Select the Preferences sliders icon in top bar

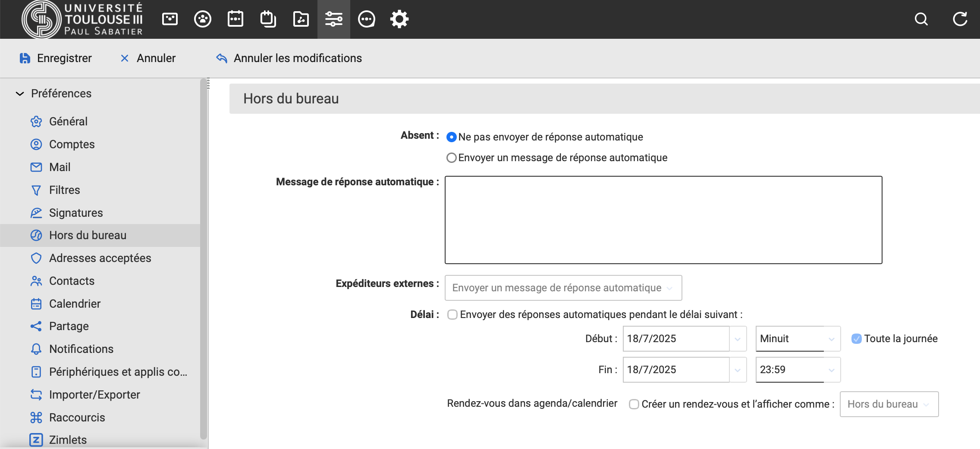(334, 19)
